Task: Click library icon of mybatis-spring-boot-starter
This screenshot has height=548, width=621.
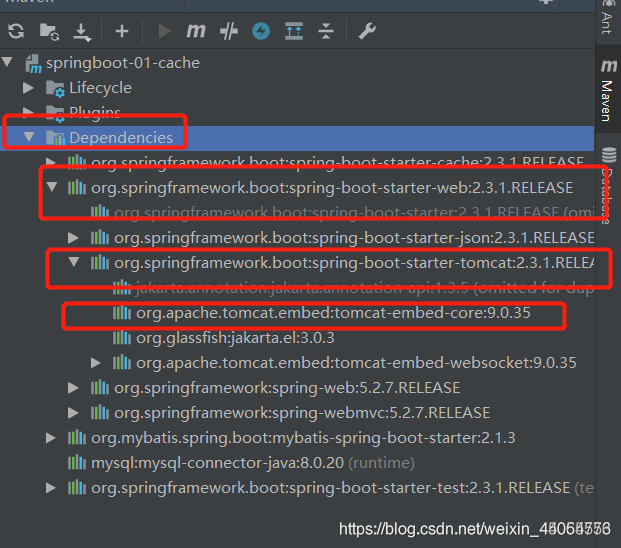Action: [77, 438]
